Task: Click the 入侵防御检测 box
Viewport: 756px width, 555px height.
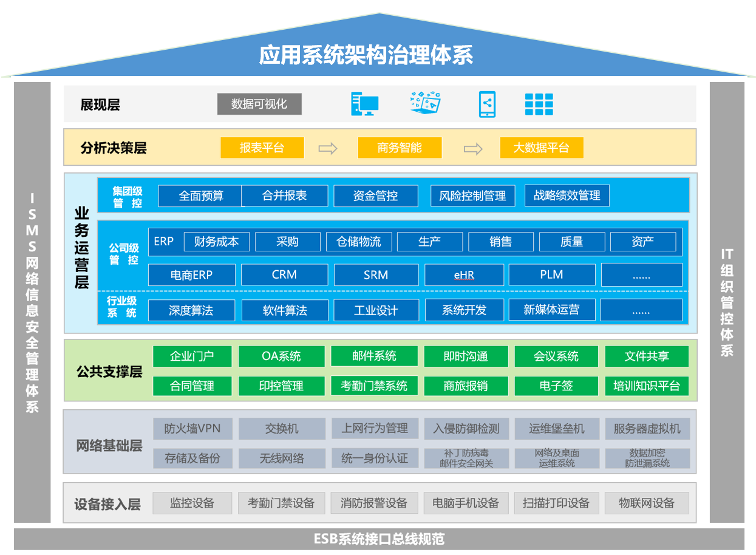Action: coord(466,429)
